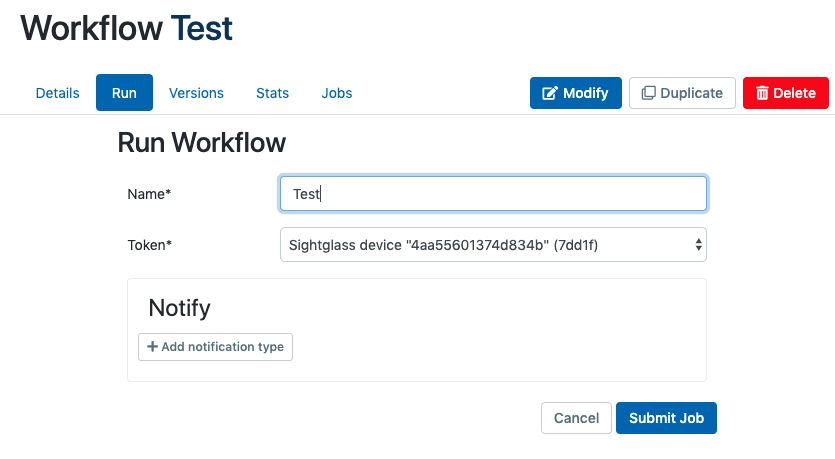The width and height of the screenshot is (835, 459).
Task: Open the Stats tab
Action: click(272, 93)
